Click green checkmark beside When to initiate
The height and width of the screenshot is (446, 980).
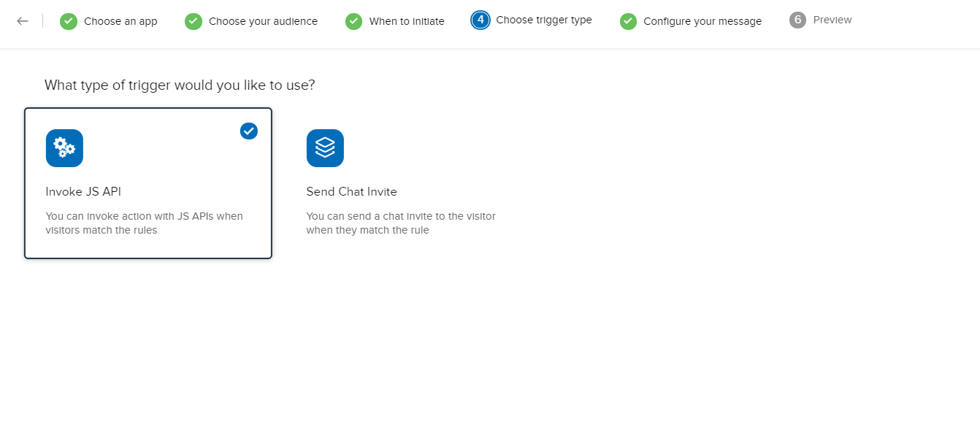point(354,21)
